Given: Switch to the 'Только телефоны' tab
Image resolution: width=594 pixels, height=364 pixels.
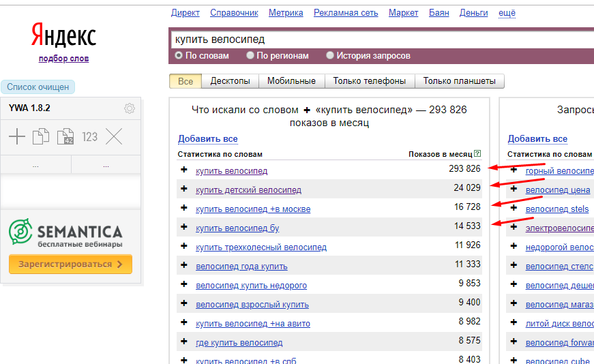Looking at the screenshot, I should pos(370,81).
